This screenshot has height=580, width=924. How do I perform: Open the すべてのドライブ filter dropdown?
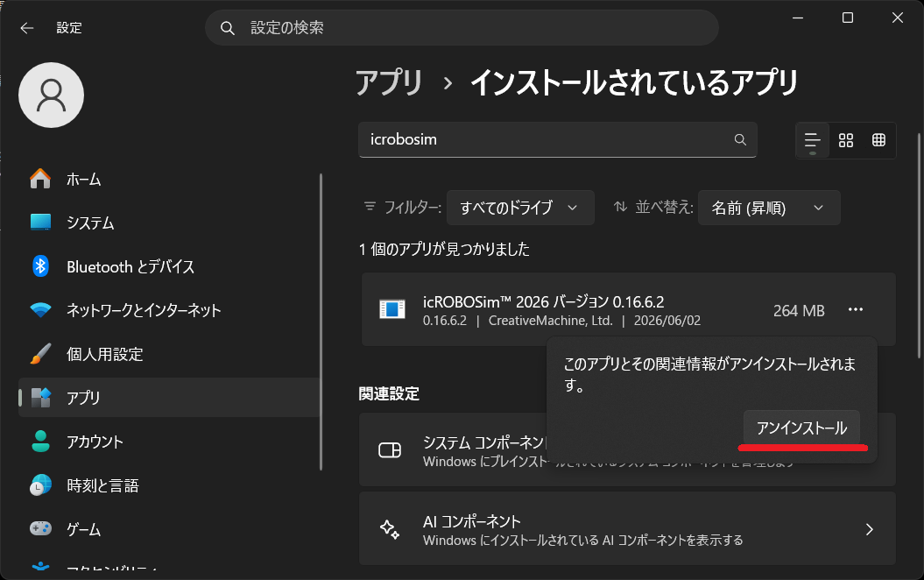(x=520, y=208)
